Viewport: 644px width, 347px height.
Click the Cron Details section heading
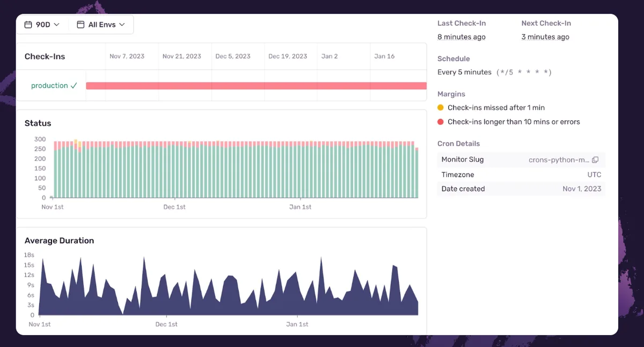click(459, 143)
